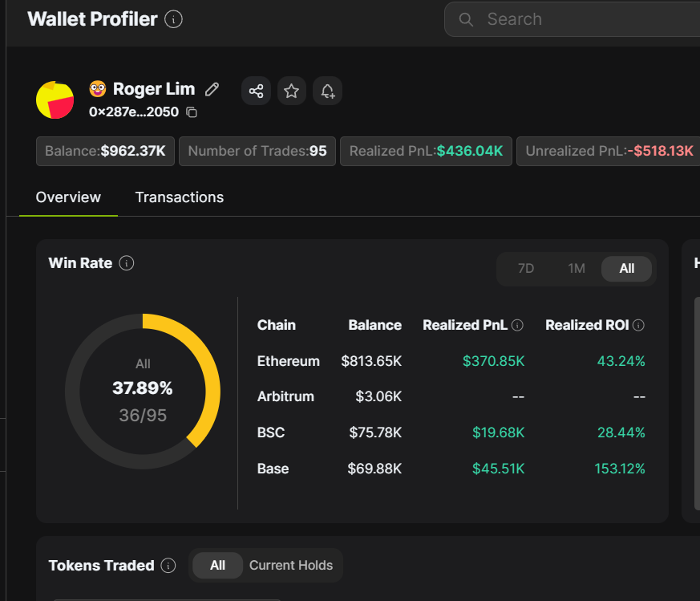Select All in Tokens Traded filter
The width and height of the screenshot is (700, 601).
(217, 566)
